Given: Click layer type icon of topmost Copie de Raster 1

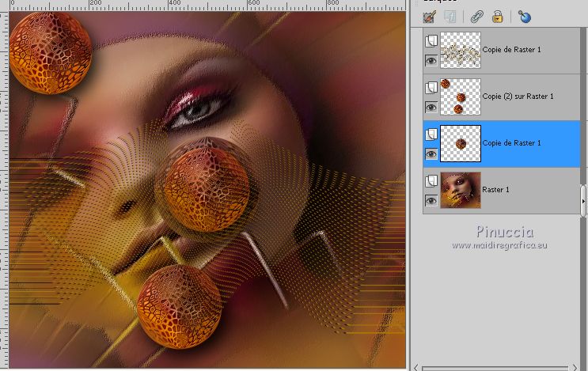Looking at the screenshot, I should [x=431, y=41].
